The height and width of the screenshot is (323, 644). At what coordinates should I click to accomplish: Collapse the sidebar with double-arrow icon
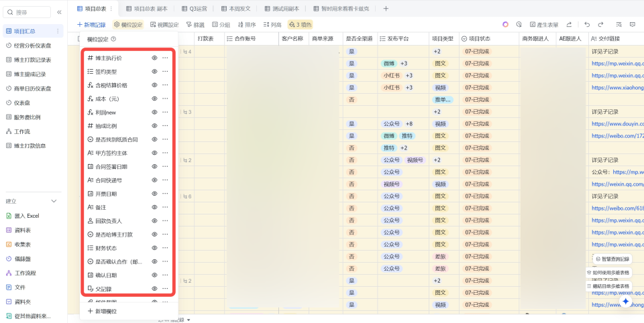tap(59, 12)
